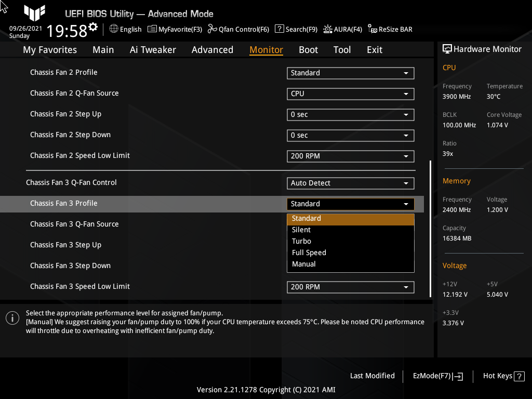Image resolution: width=532 pixels, height=399 pixels.
Task: Click the English language globe icon
Action: (x=114, y=29)
